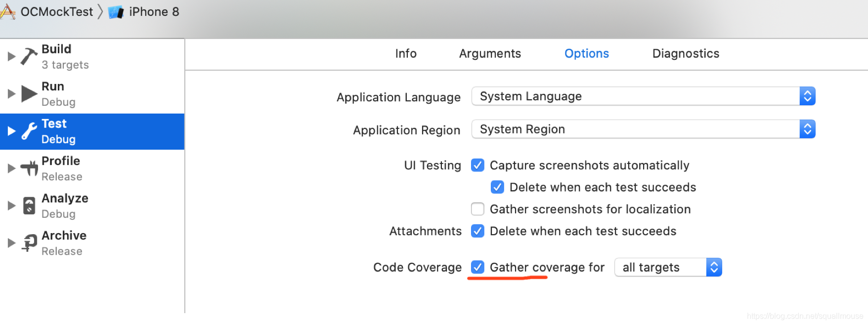868x325 pixels.
Task: Click the iPhone 8 simulator icon
Action: (116, 12)
